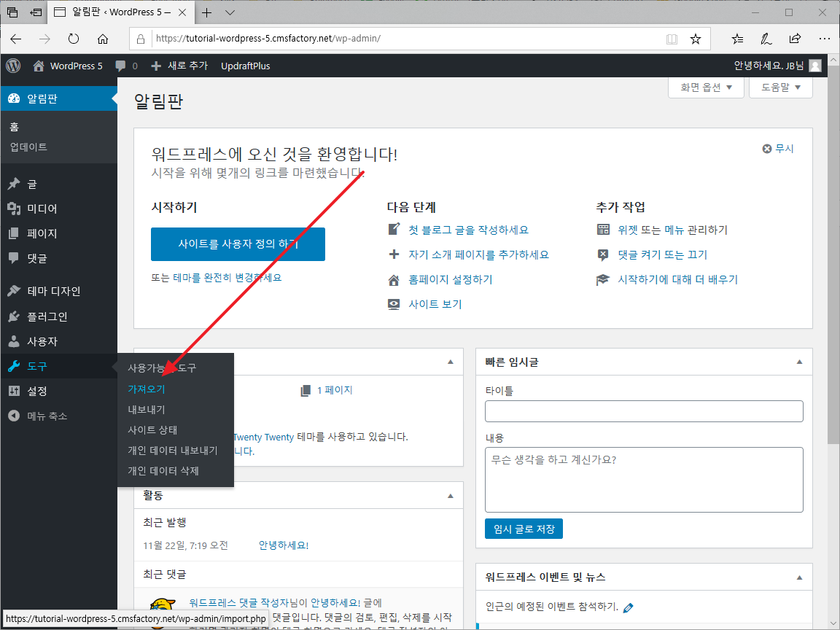
Task: Collapse the 워드프레스 이벤트 및 뉴스 panel
Action: (x=799, y=577)
